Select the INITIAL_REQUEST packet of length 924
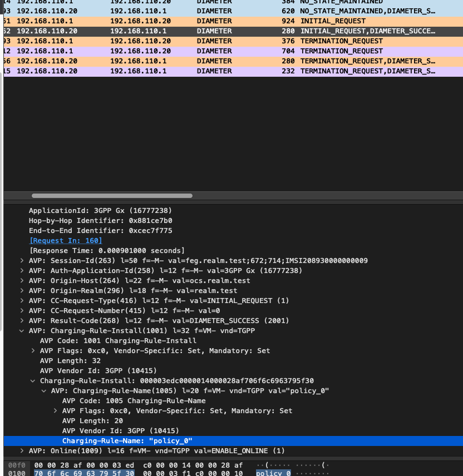The height and width of the screenshot is (476, 463). [167, 21]
